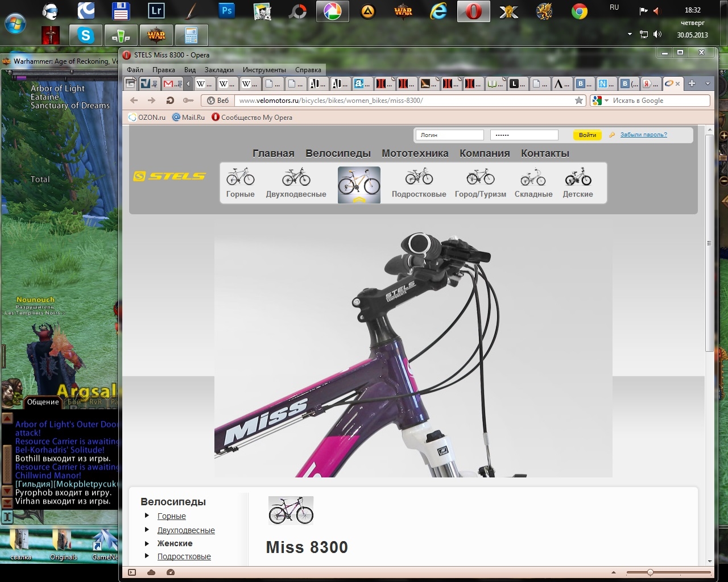Image resolution: width=728 pixels, height=582 pixels.
Task: Go to 'Мототехника' in site navigation
Action: pyautogui.click(x=415, y=153)
